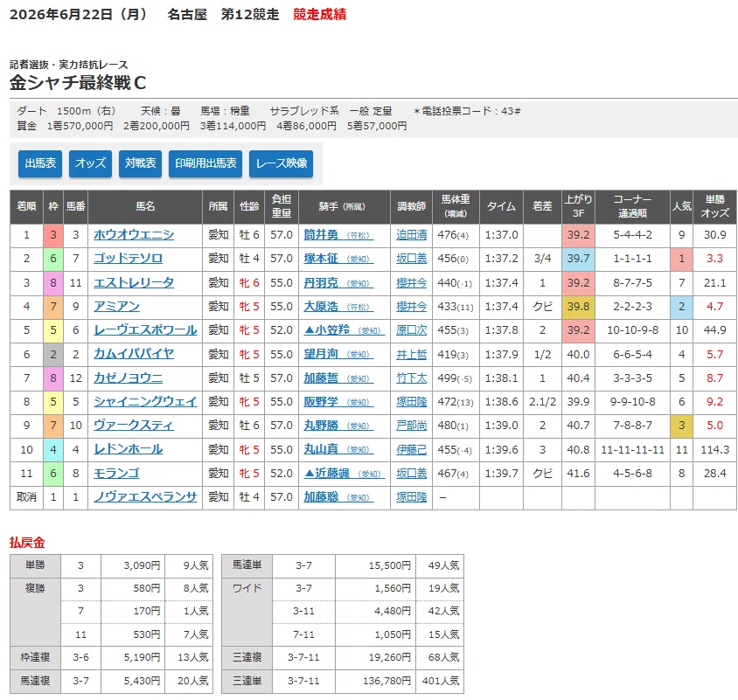The width and height of the screenshot is (738, 700).
Task: Open horse link エストレリータ
Action: [134, 283]
